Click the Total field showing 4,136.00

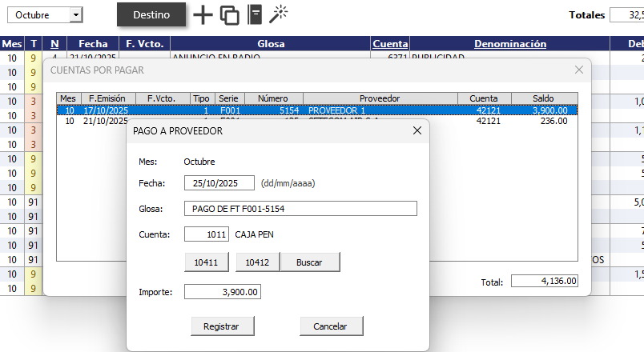(545, 281)
